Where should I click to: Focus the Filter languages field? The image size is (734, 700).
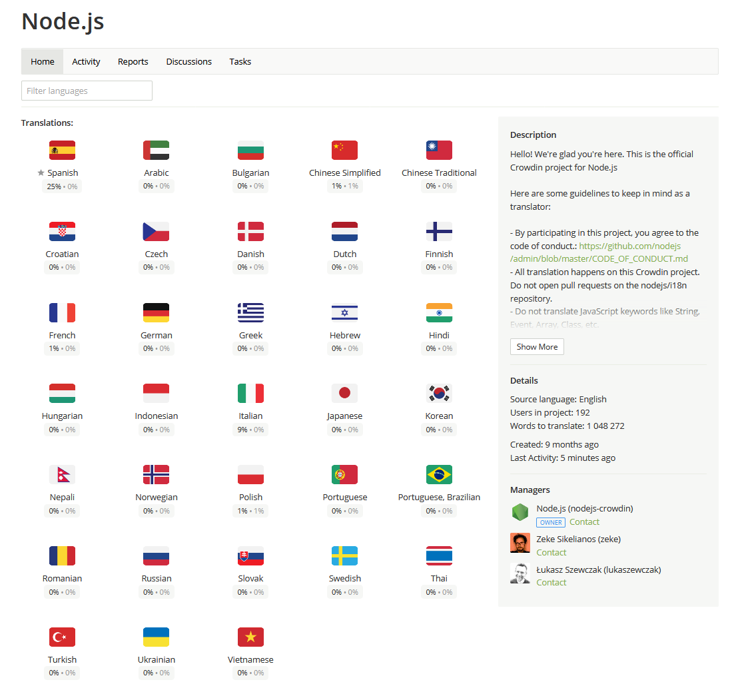pos(87,91)
